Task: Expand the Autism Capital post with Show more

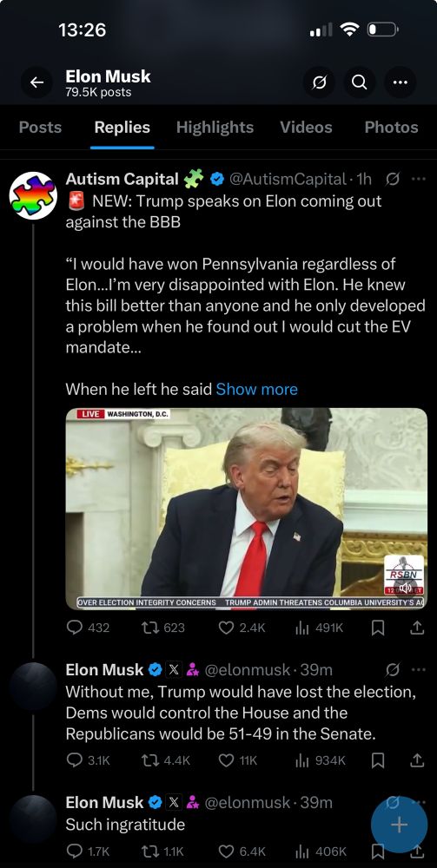Action: (x=256, y=389)
